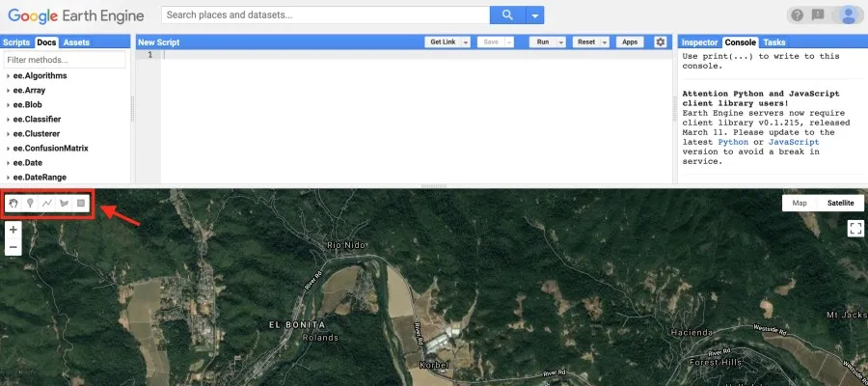Select the draw rectangle tool

click(x=82, y=204)
